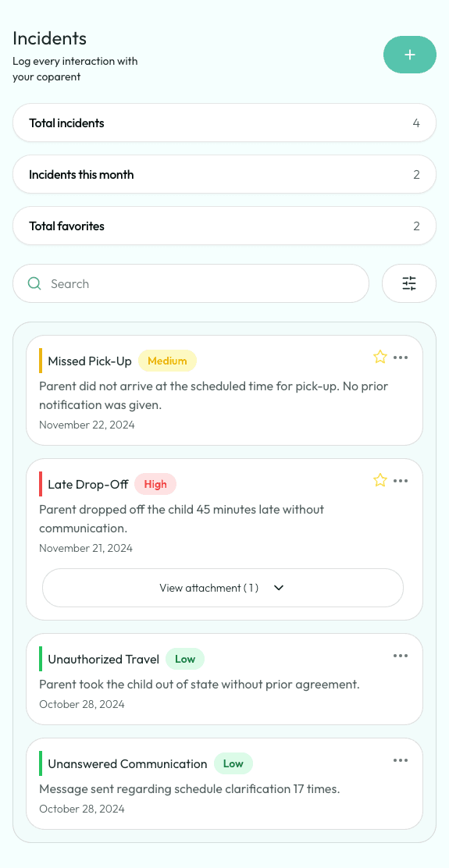The height and width of the screenshot is (868, 449).
Task: Open the Missed Pick-Up incident title
Action: [90, 361]
